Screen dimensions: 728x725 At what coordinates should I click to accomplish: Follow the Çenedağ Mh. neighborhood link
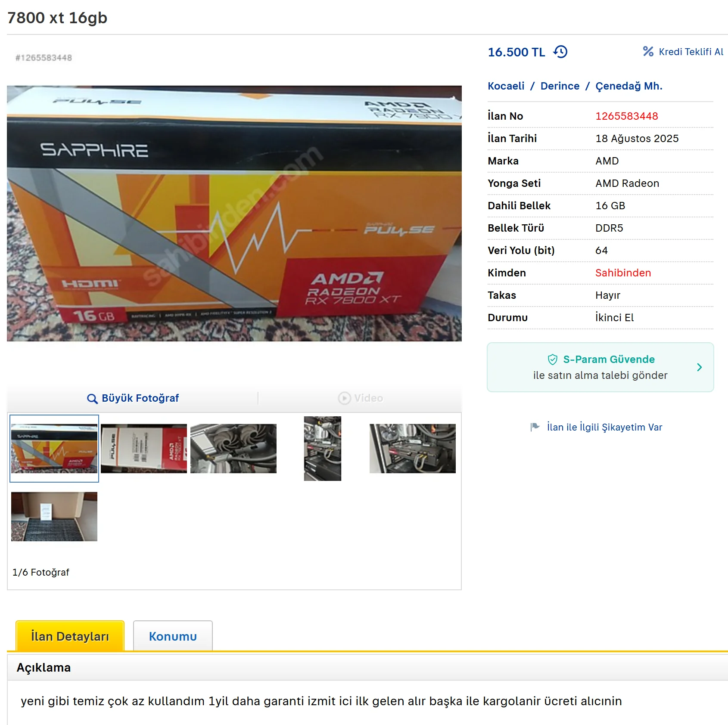tap(629, 86)
